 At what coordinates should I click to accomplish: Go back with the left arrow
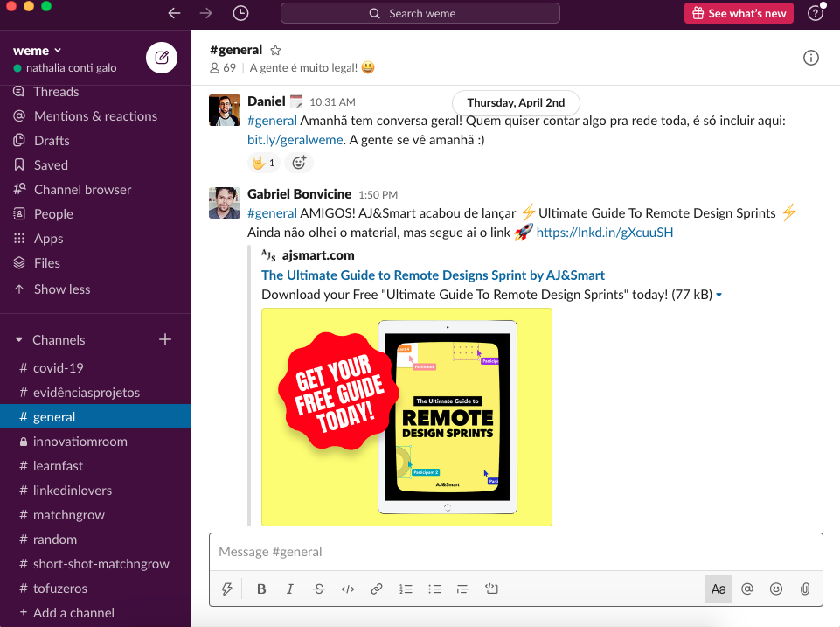[x=174, y=13]
